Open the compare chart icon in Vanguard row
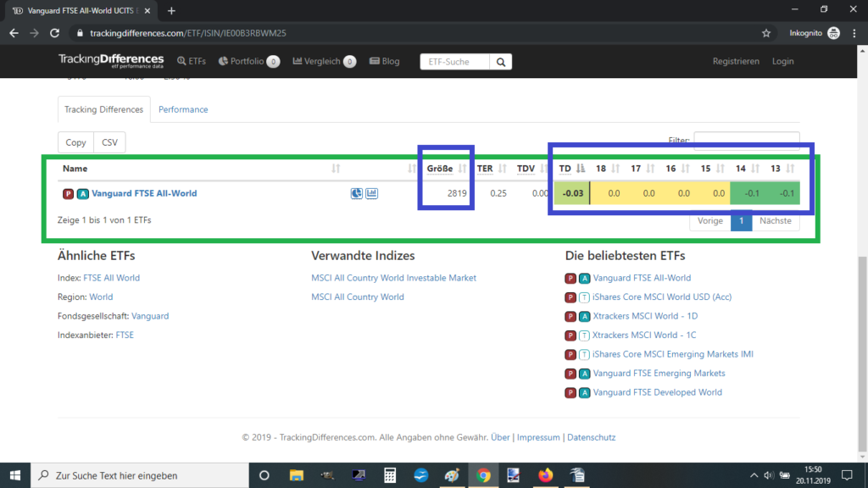868x488 pixels. point(371,193)
